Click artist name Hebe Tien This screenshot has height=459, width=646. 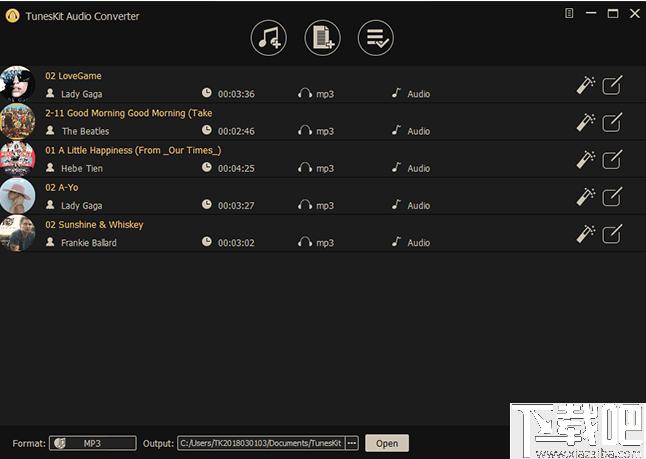[x=82, y=168]
